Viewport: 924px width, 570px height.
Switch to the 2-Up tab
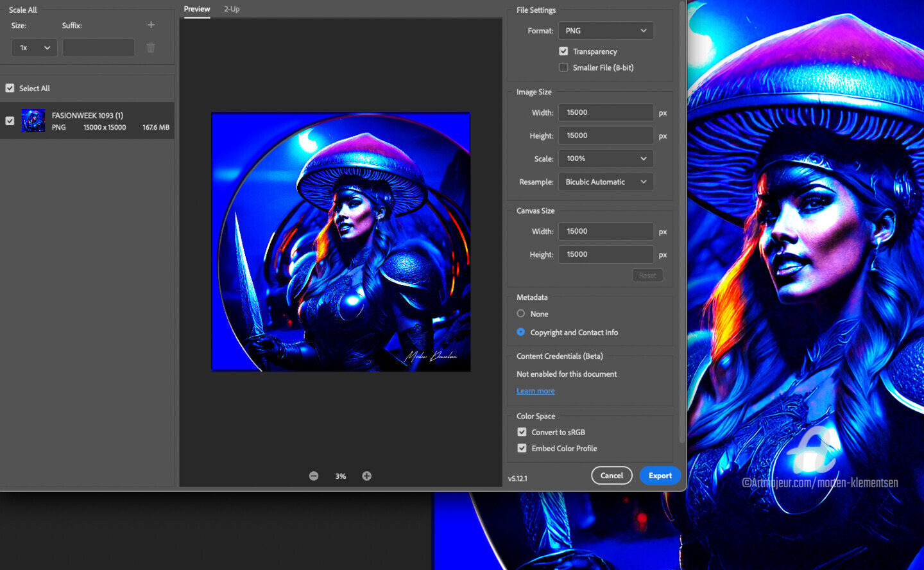[x=232, y=9]
